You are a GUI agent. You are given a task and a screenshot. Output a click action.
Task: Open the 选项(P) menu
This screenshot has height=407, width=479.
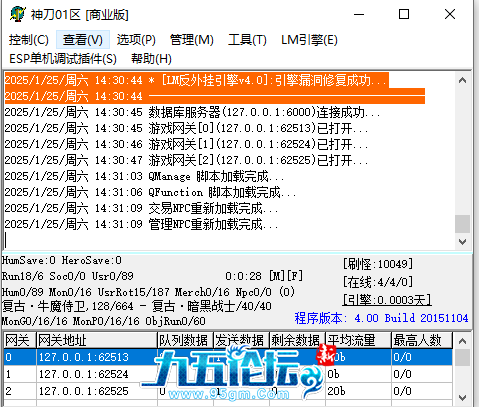pos(136,40)
